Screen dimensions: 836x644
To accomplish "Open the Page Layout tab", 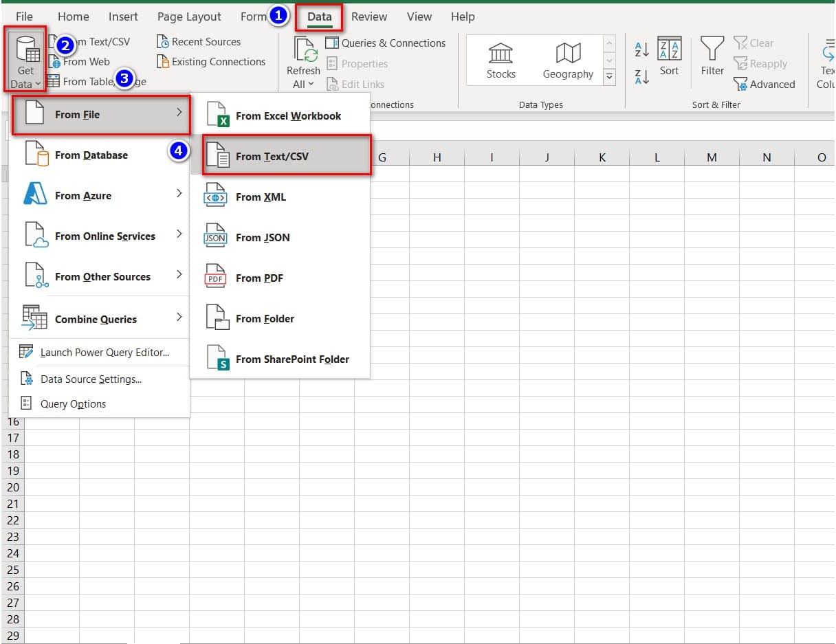I will point(189,16).
